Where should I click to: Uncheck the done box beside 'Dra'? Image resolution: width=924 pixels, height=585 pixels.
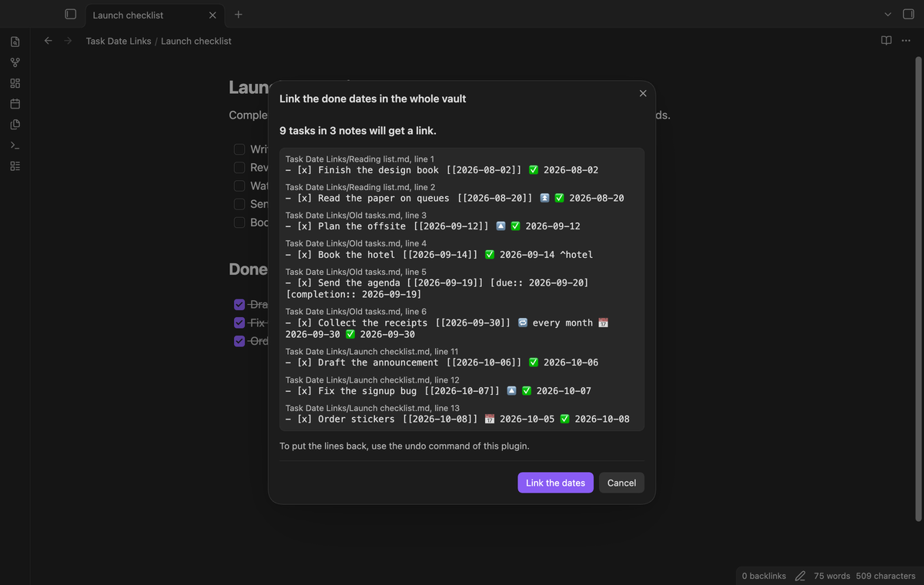239,304
